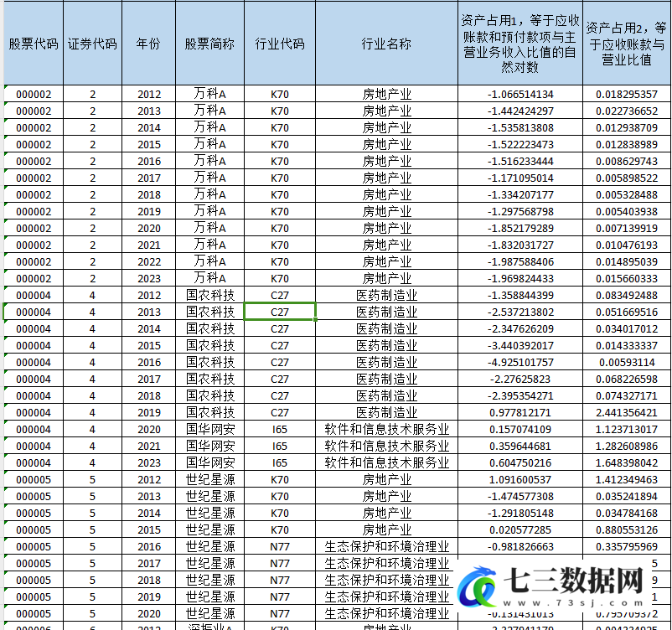Viewport: 672px width, 630px height.
Task: Select the 行业名称 header cell
Action: tap(386, 44)
